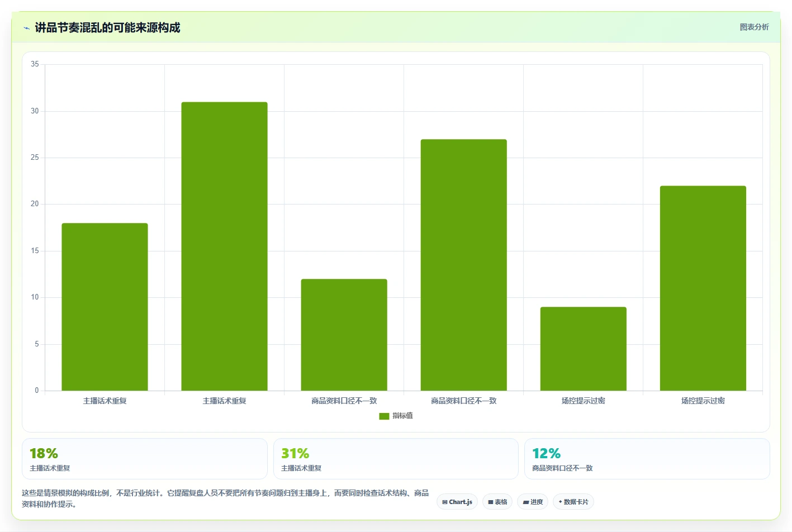The image size is (792, 532).
Task: Click the y-axis tick label 30
Action: tap(35, 111)
